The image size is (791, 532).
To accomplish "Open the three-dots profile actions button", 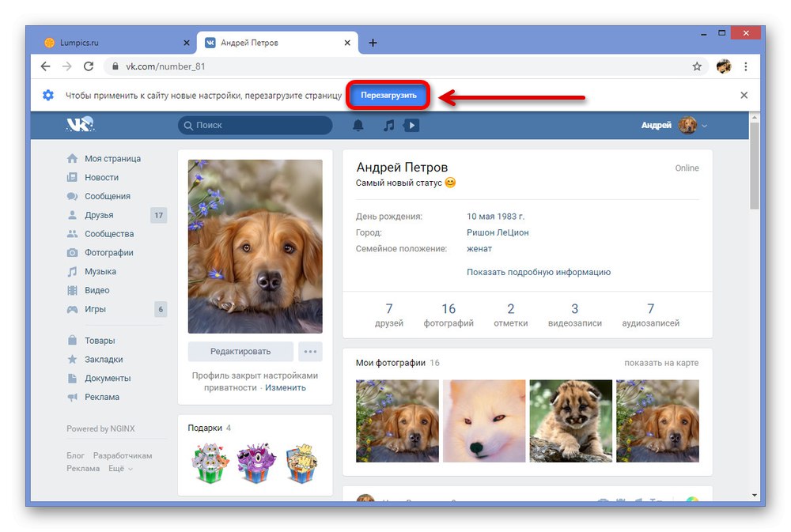I will pos(310,352).
